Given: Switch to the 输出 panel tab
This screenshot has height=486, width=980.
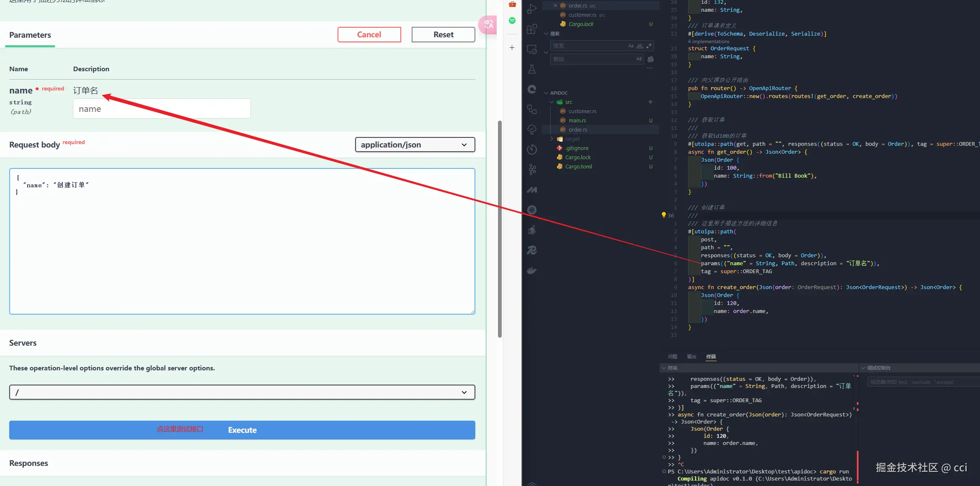Looking at the screenshot, I should pyautogui.click(x=691, y=357).
